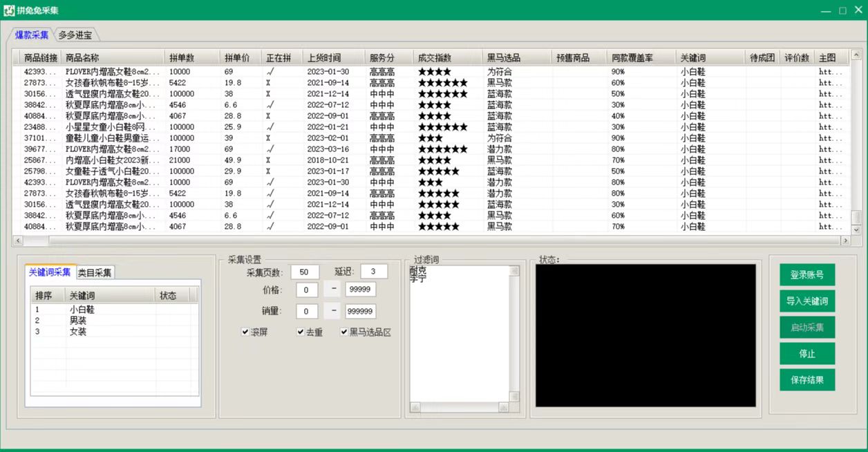Viewport: 868px width, 452px height.
Task: Click the 成交指数 column header
Action: (x=434, y=58)
